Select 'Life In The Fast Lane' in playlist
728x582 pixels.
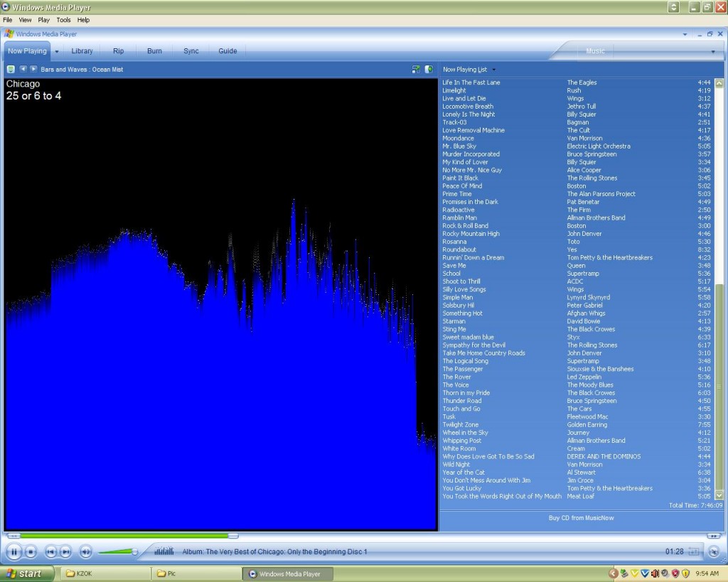576,82
